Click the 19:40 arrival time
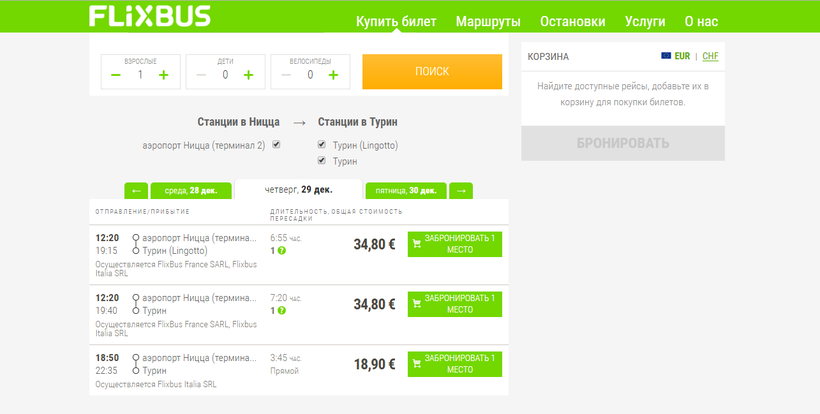Viewport: 820px width, 414px height. pos(106,311)
